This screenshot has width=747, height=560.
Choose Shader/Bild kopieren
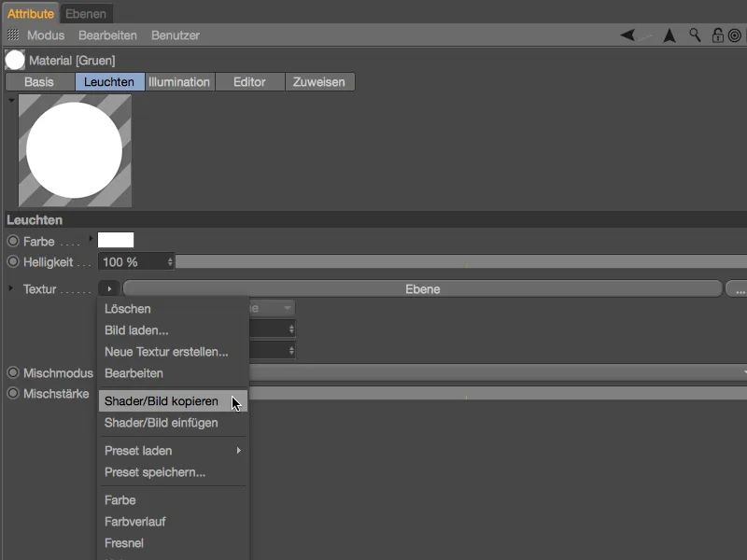click(174, 401)
